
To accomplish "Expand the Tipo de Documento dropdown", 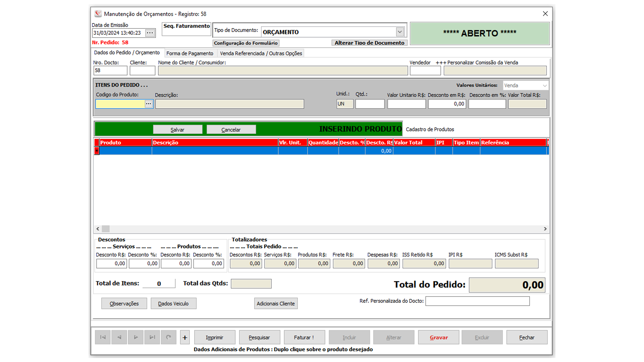I will click(399, 32).
